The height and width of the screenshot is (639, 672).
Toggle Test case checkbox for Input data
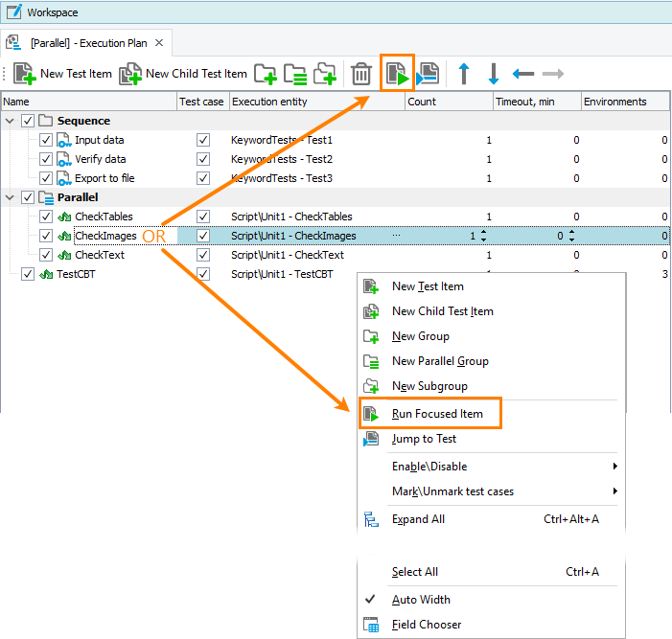coord(203,140)
